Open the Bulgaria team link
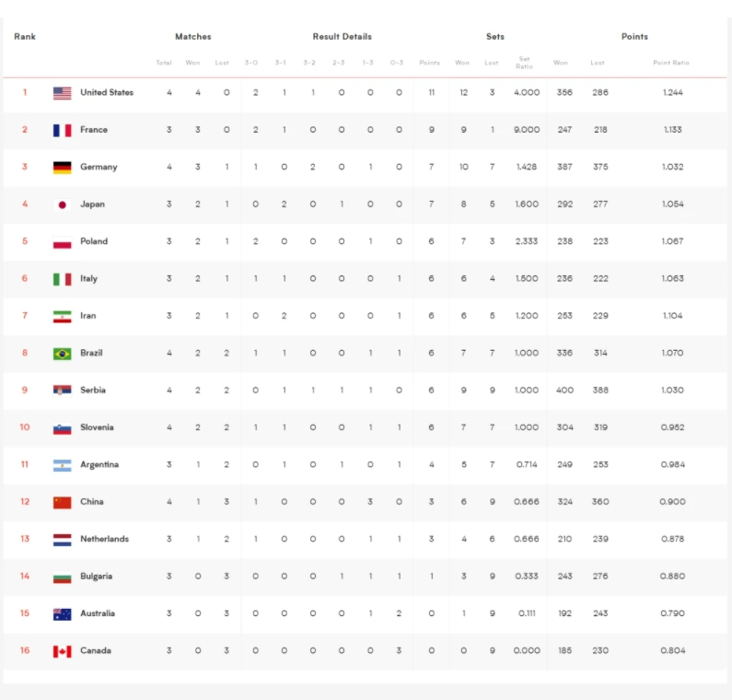 tap(96, 577)
